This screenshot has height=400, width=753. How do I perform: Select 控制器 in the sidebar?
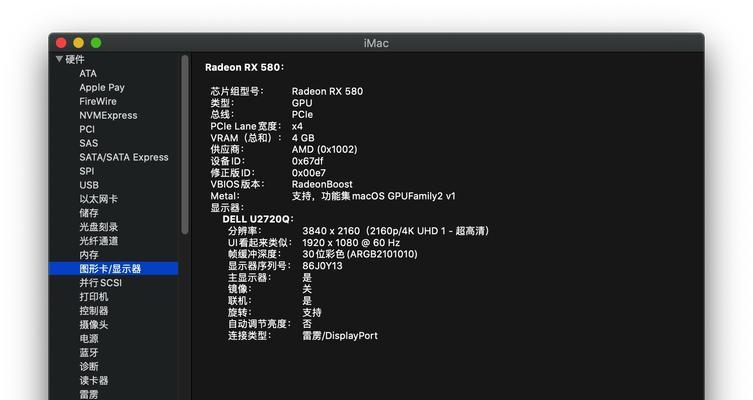pyautogui.click(x=94, y=310)
